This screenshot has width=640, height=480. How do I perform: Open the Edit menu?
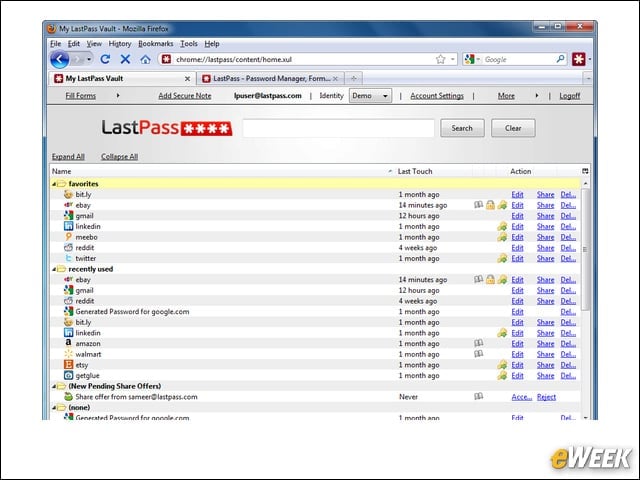click(x=74, y=44)
